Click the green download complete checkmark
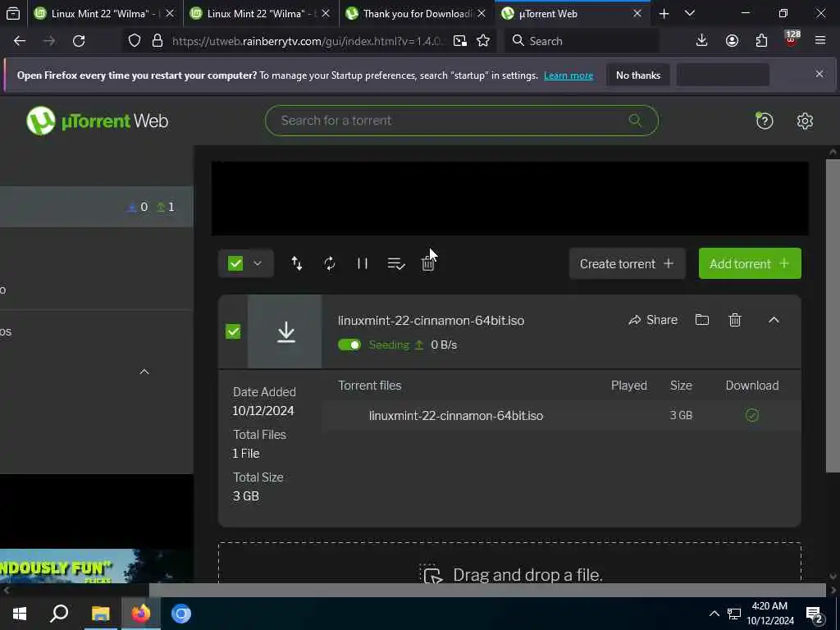840x630 pixels. (x=752, y=415)
